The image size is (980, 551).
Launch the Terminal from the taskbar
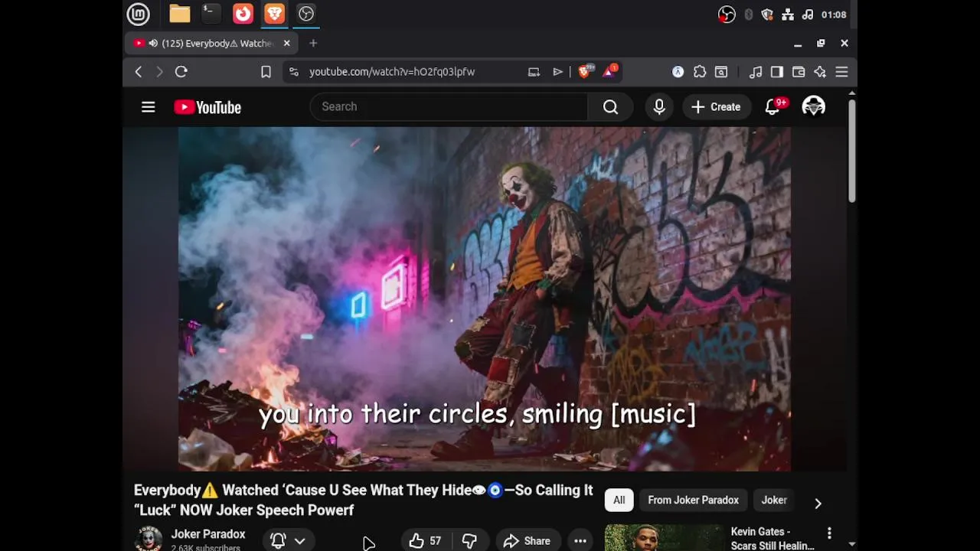211,14
